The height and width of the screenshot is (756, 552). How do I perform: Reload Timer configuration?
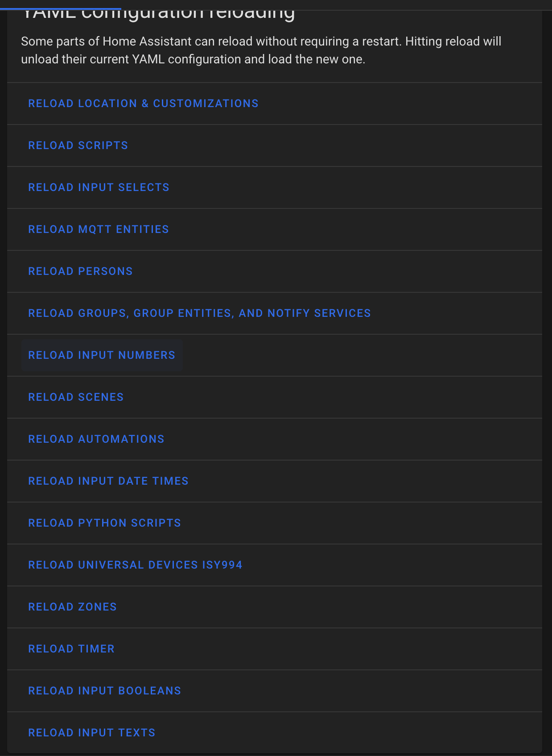[71, 648]
